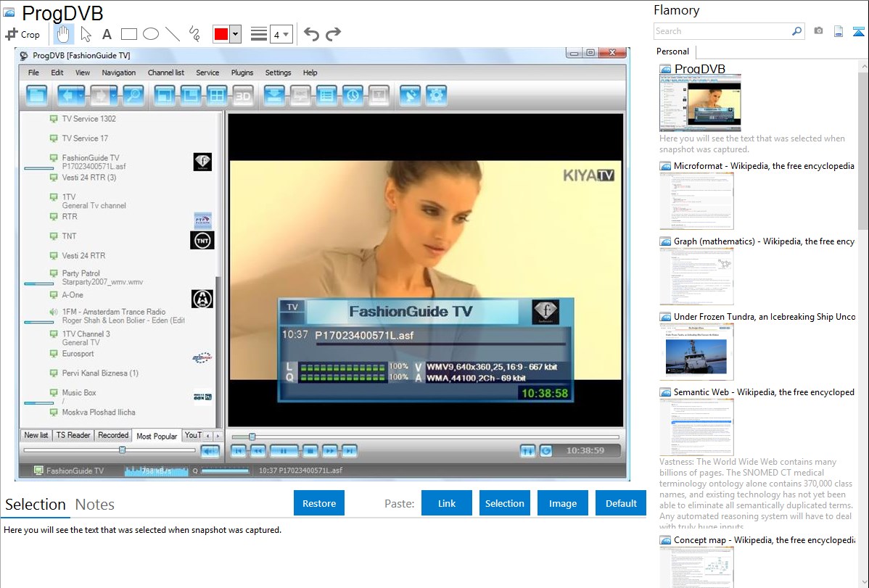Open the Microformat Wikipedia snapshot title
869x588 pixels.
764,166
